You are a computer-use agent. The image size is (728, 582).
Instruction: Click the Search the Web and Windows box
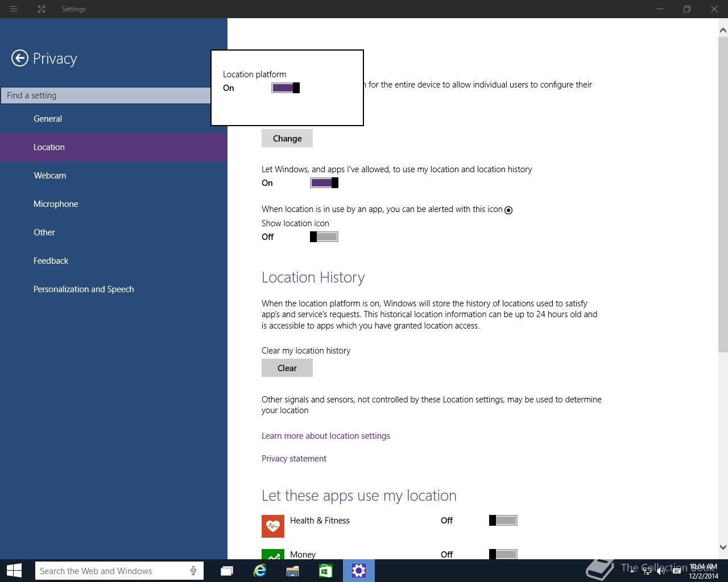(x=119, y=571)
